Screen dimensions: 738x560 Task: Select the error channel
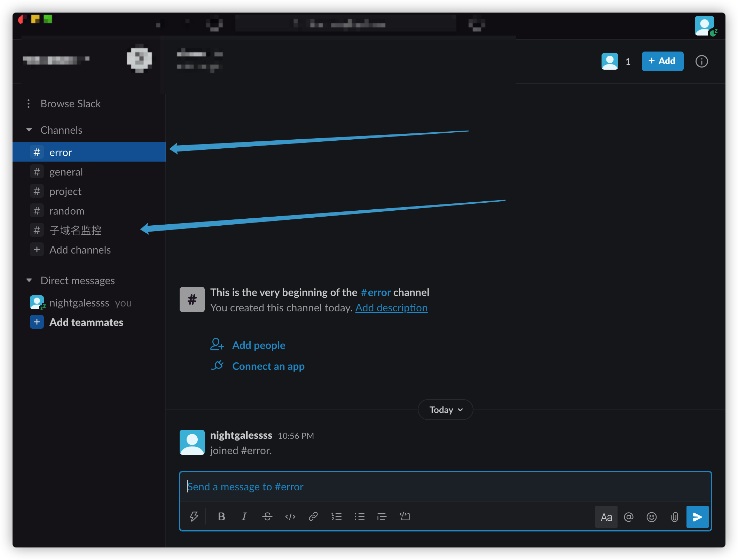[x=89, y=152]
